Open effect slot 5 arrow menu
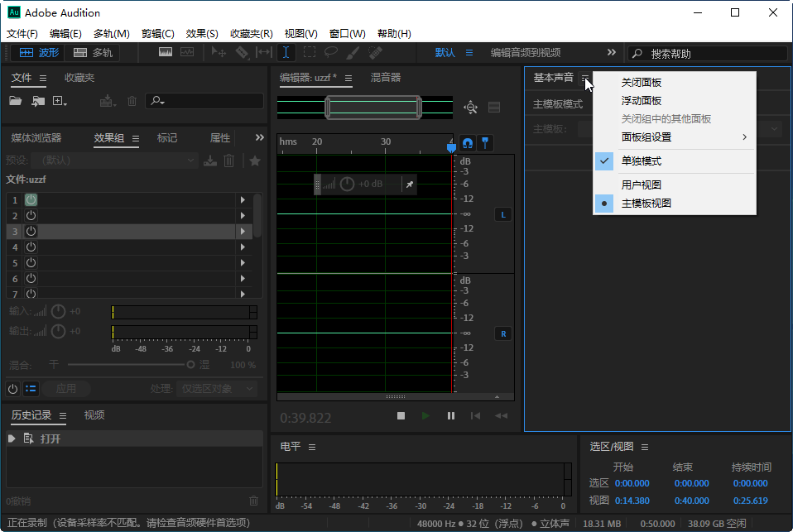 tap(243, 262)
